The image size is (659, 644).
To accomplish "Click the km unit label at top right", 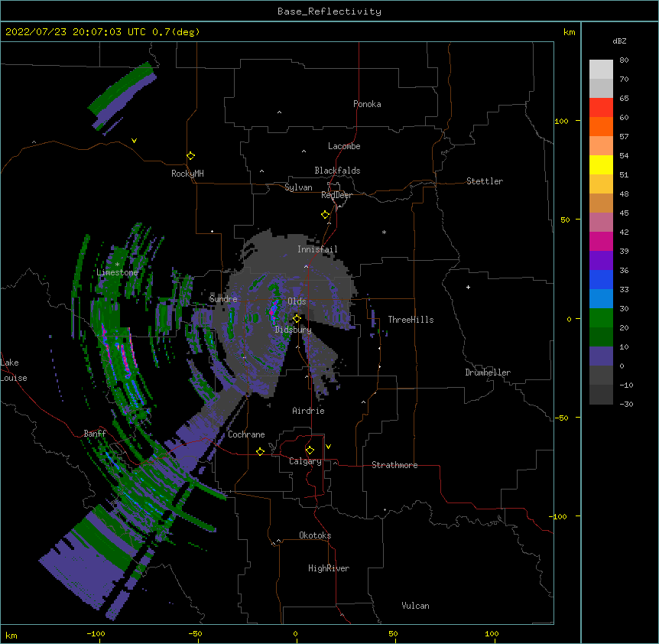I will tap(570, 32).
